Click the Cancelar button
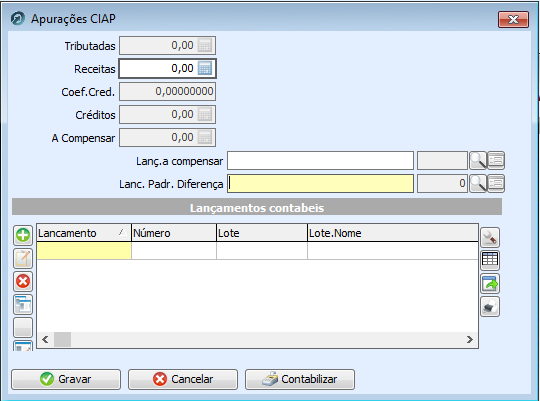This screenshot has height=401, width=540. tap(183, 379)
